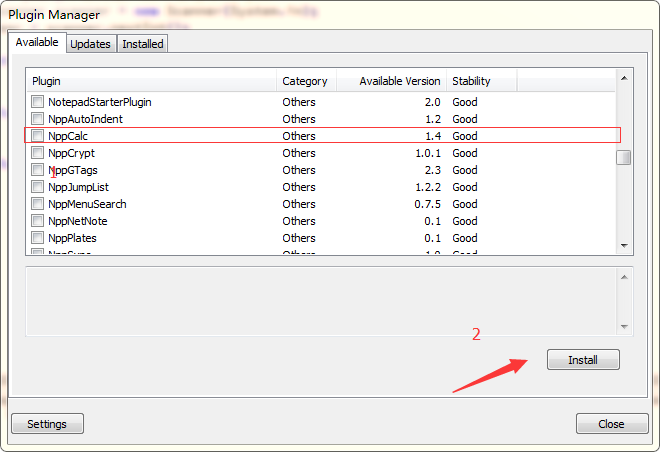Sort list by Plugin column header
660x452 pixels.
(x=152, y=81)
